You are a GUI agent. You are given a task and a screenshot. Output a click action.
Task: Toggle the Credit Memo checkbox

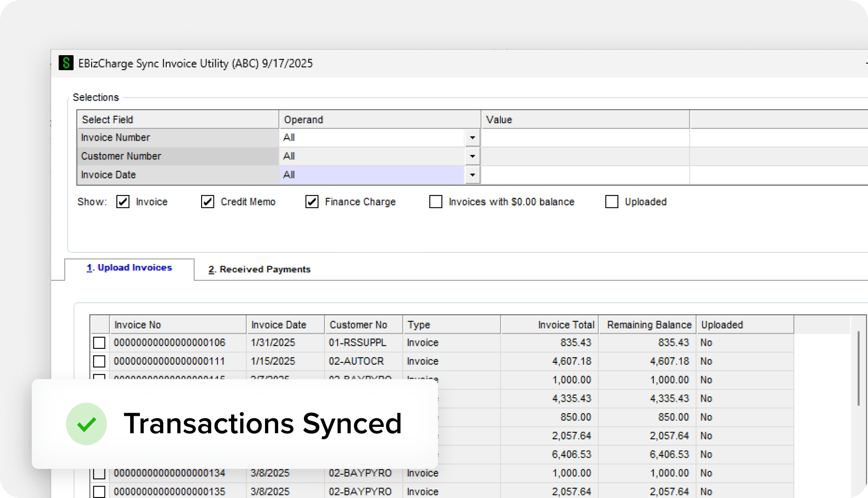[208, 202]
